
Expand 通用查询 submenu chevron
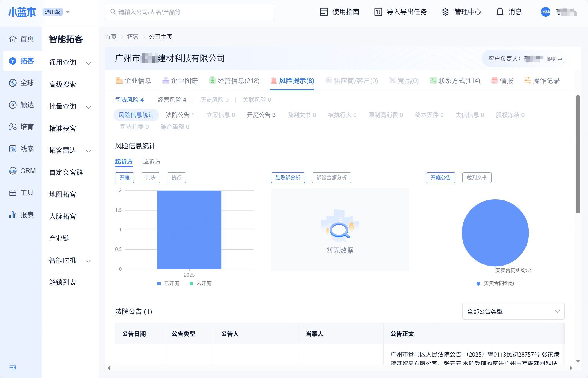coord(88,63)
